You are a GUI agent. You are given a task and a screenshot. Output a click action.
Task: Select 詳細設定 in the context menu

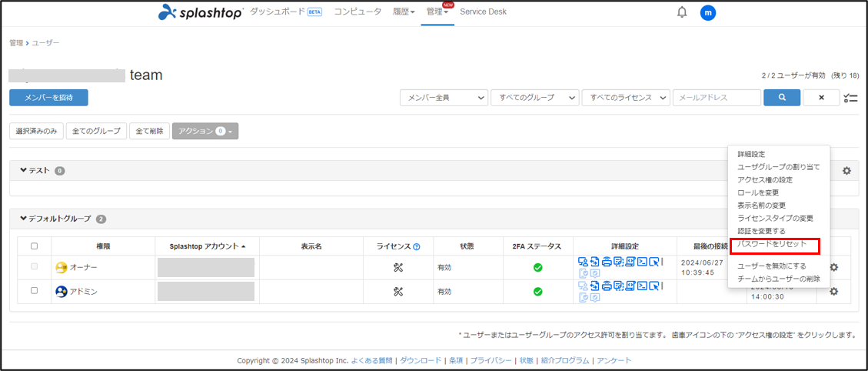click(x=751, y=154)
